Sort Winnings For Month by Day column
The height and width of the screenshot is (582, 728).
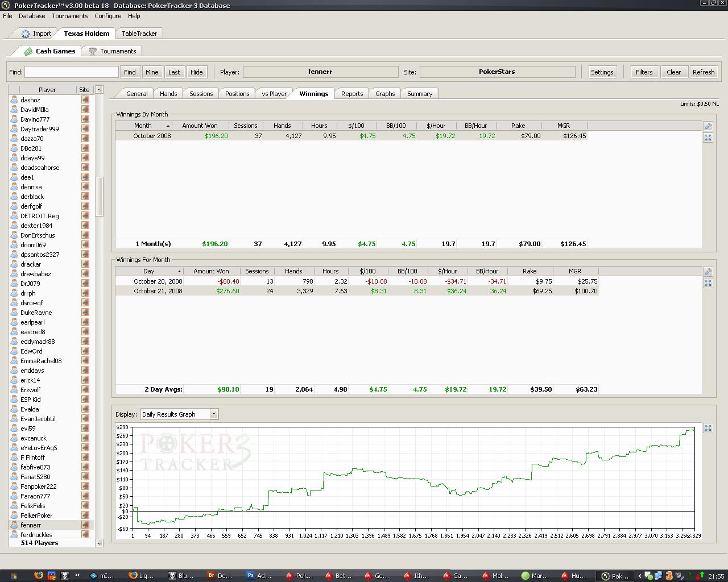[x=149, y=271]
